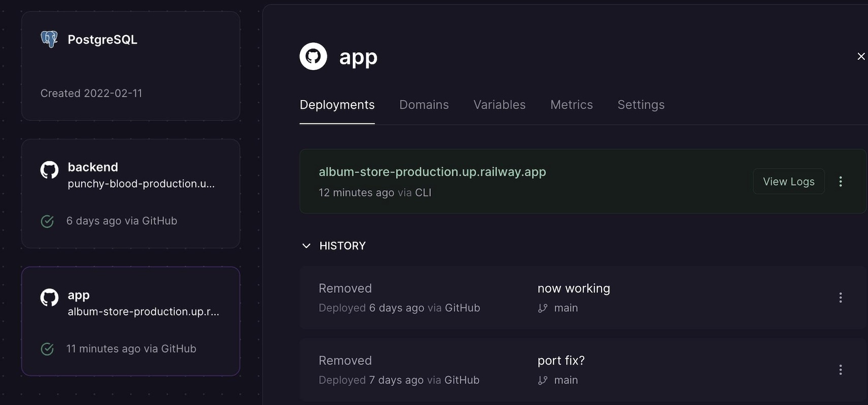Screen dimensions: 868x405
Task: Click the GitHub icon in app service card
Action: click(49, 298)
